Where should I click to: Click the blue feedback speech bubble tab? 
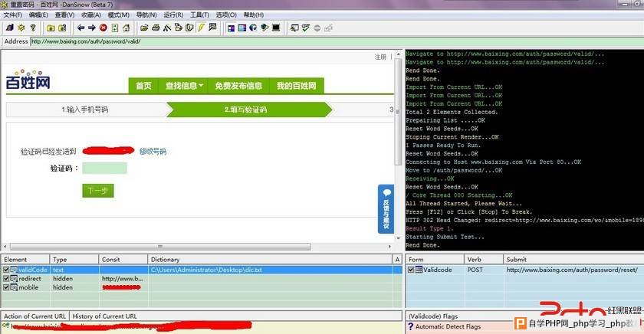click(x=386, y=209)
